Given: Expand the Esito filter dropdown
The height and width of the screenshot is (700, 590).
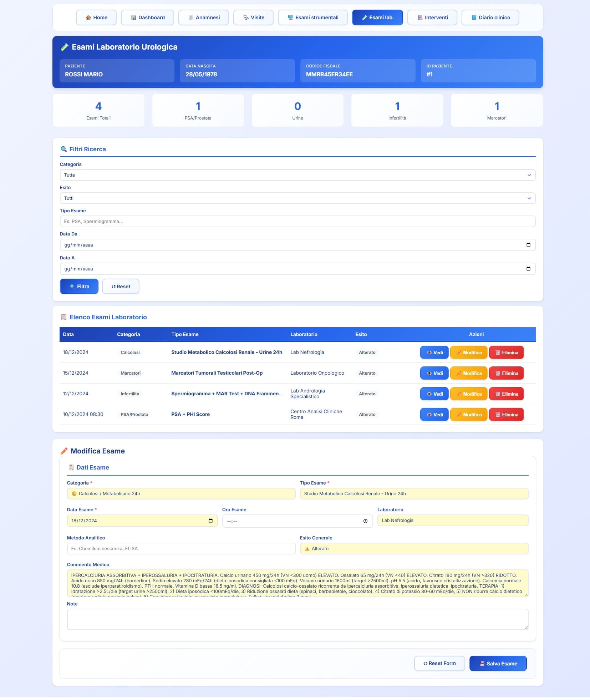Looking at the screenshot, I should click(x=297, y=198).
